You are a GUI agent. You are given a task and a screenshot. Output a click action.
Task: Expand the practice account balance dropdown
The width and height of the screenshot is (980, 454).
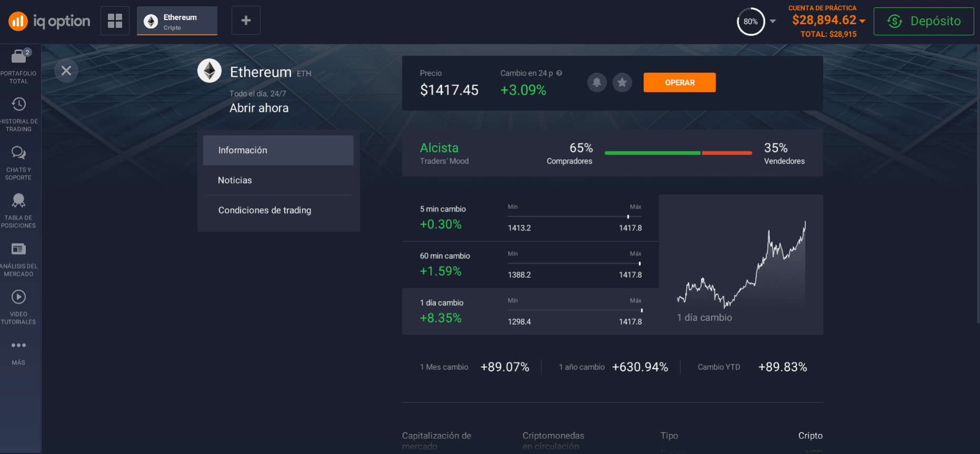(862, 21)
